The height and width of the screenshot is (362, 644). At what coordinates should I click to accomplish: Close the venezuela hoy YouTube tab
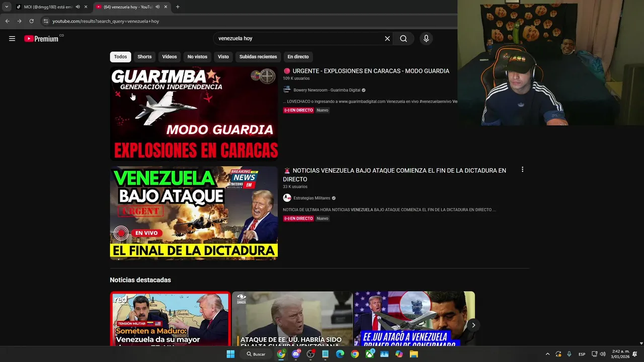coord(166,7)
